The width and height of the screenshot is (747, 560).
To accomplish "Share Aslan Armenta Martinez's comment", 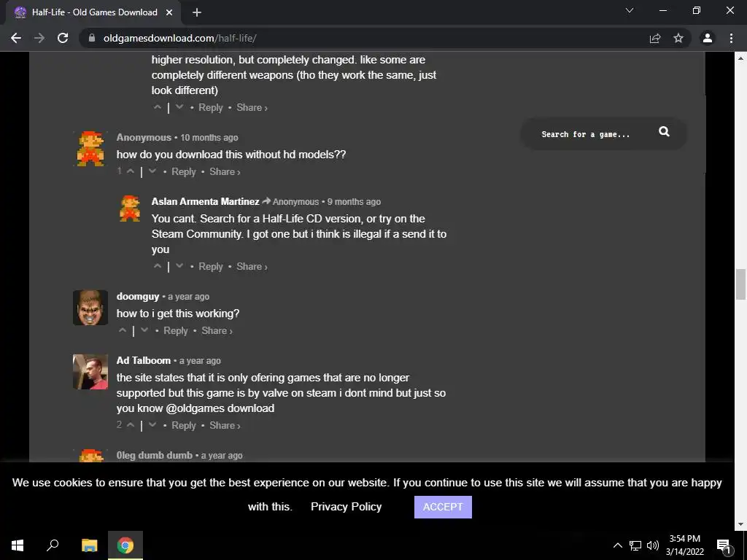I will (252, 266).
